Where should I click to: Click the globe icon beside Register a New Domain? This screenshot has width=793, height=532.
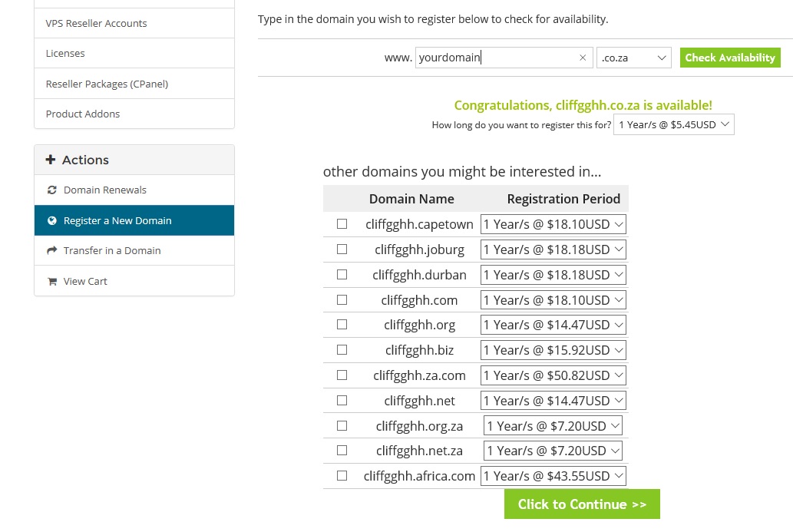(51, 220)
